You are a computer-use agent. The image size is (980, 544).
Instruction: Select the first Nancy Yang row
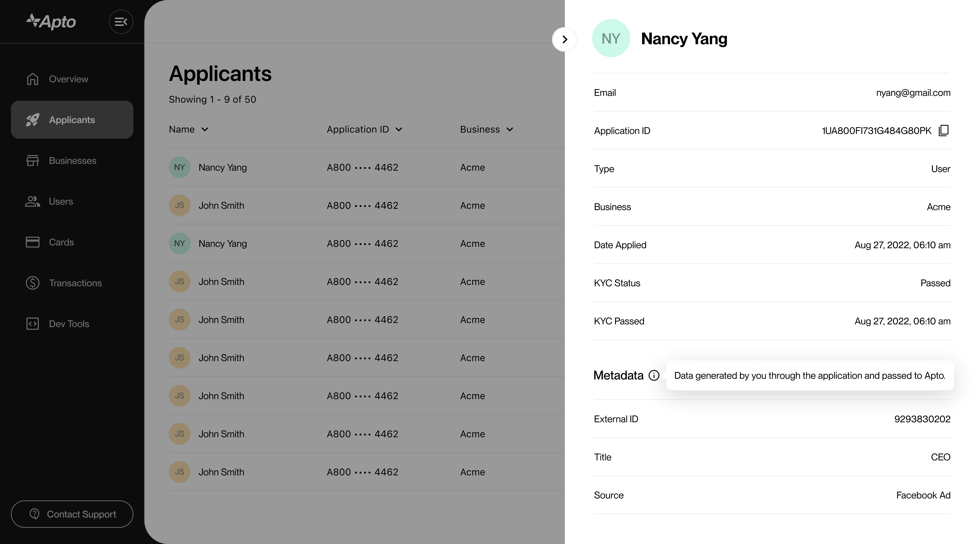coord(223,168)
